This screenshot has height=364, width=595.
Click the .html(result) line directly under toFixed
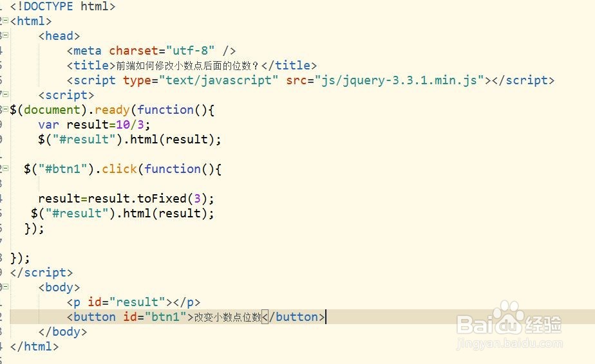(x=122, y=214)
